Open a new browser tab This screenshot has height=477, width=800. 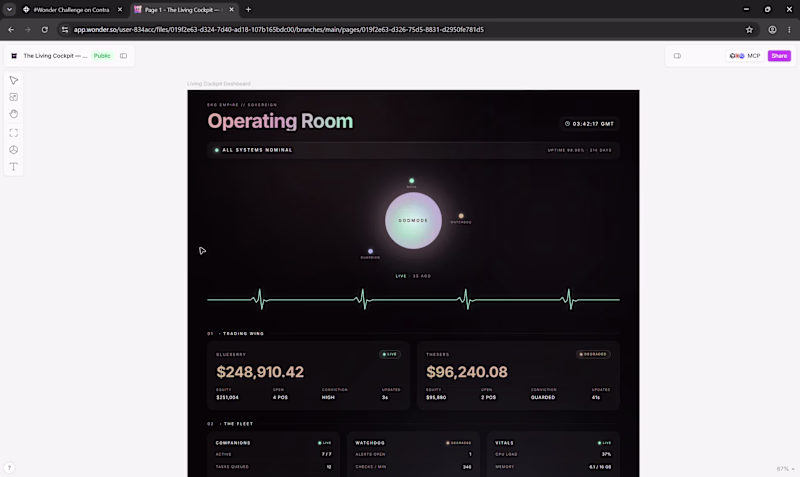(248, 10)
